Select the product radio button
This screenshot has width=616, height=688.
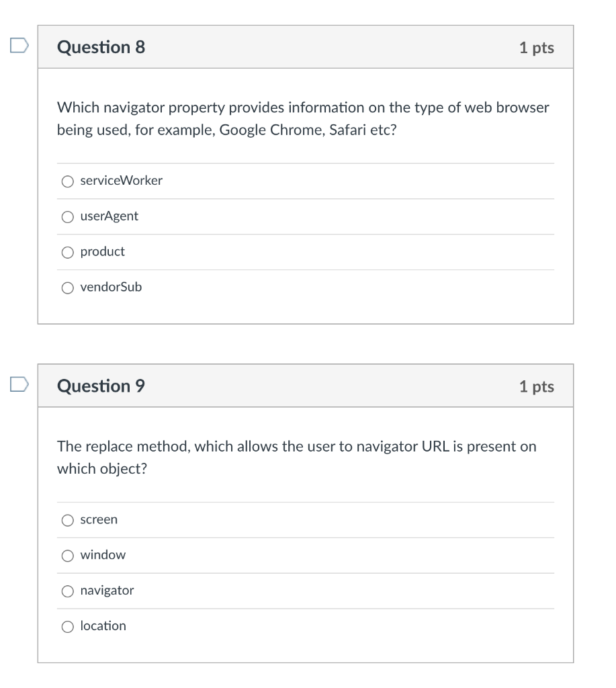click(68, 252)
